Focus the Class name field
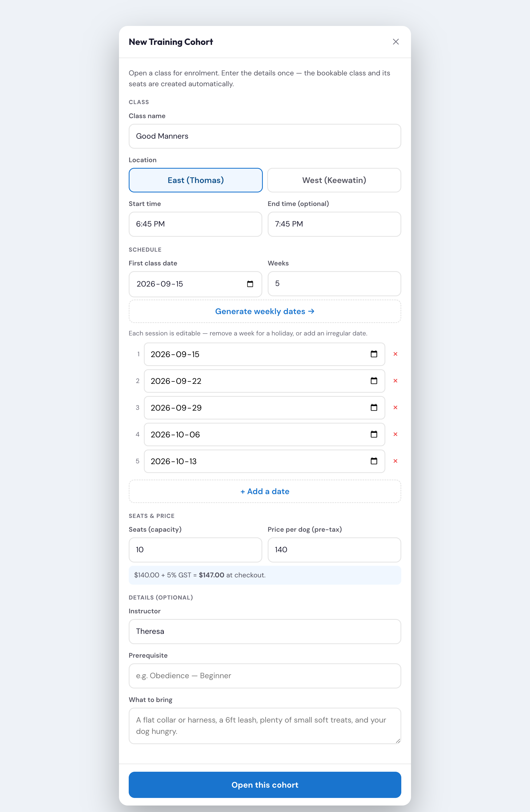 265,136
